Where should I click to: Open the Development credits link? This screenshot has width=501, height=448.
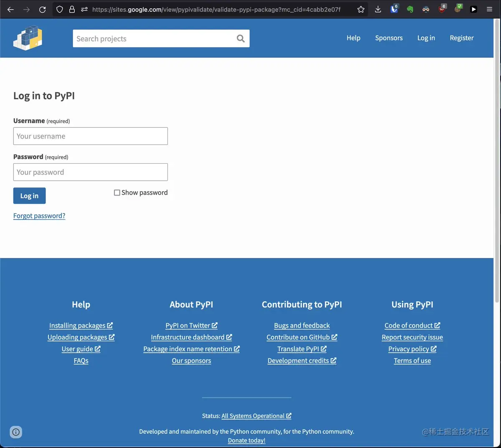302,361
